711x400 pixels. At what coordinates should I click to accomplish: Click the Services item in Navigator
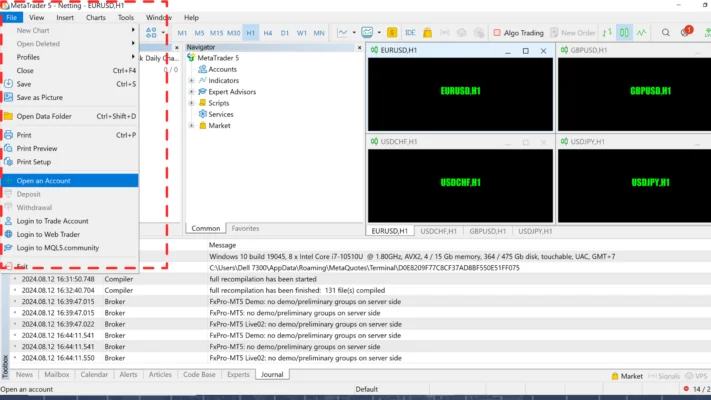point(220,114)
